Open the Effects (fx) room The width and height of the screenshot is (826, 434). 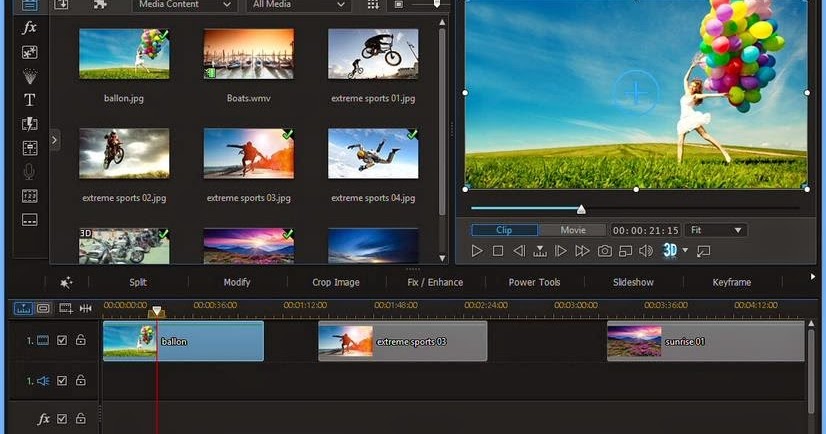(x=30, y=28)
